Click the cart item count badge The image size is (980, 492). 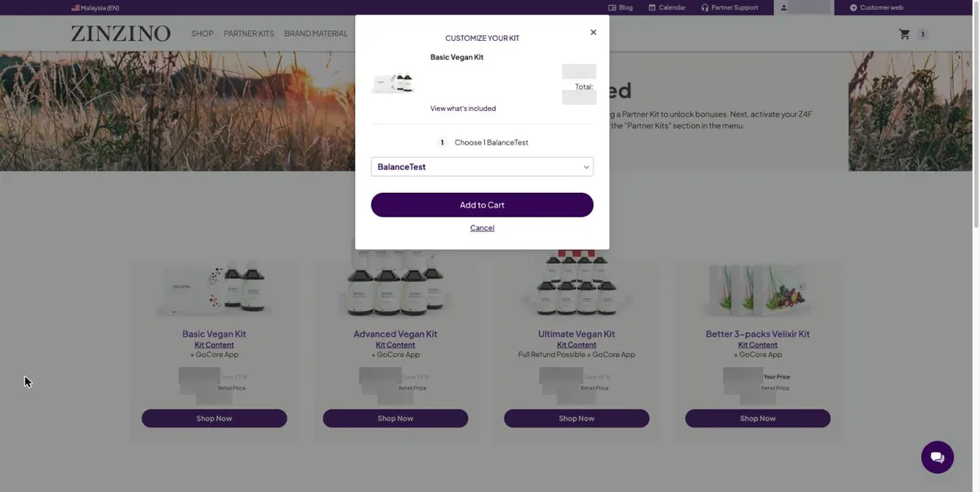[x=922, y=34]
